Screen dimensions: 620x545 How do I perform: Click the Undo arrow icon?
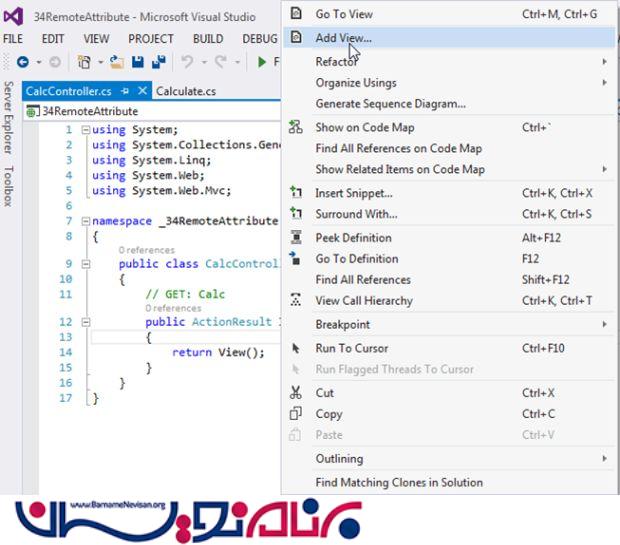(187, 62)
